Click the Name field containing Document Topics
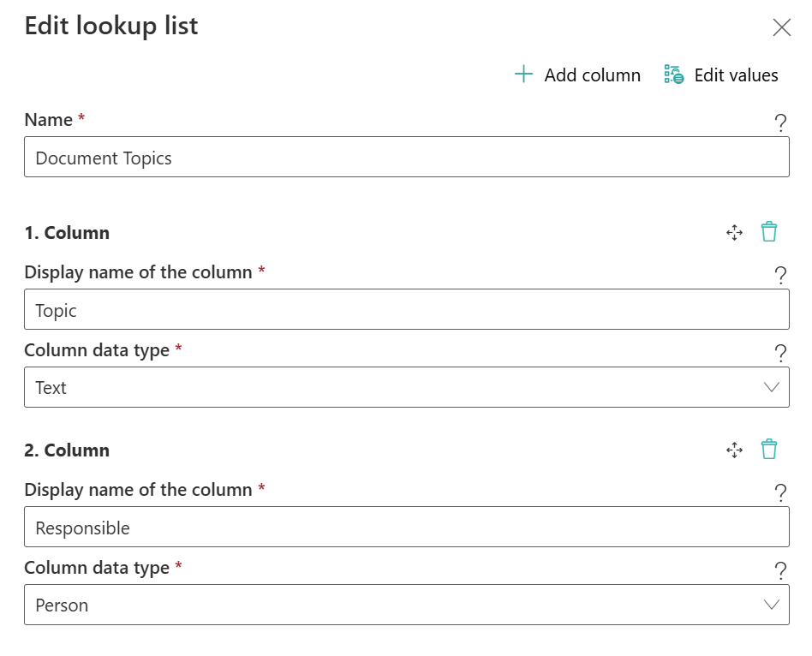This screenshot has width=812, height=656. pos(406,158)
